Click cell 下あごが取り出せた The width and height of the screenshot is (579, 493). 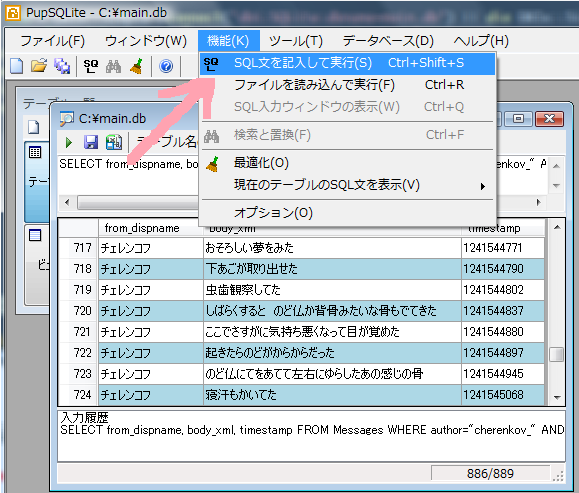tap(332, 269)
